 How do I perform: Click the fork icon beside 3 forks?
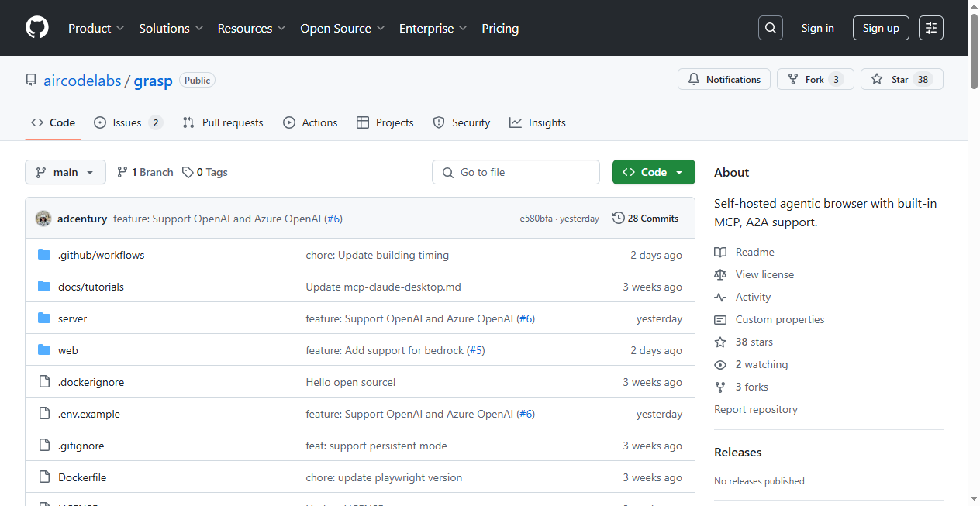pos(720,387)
